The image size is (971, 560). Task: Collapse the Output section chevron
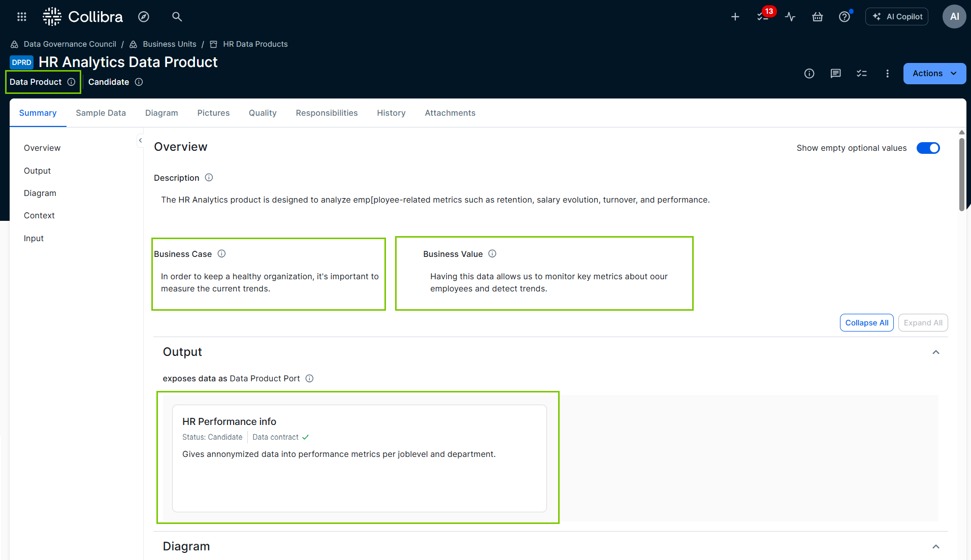coord(935,352)
